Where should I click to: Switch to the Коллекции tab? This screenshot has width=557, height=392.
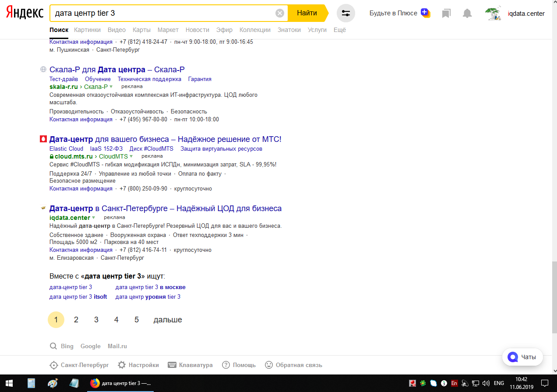(x=255, y=30)
